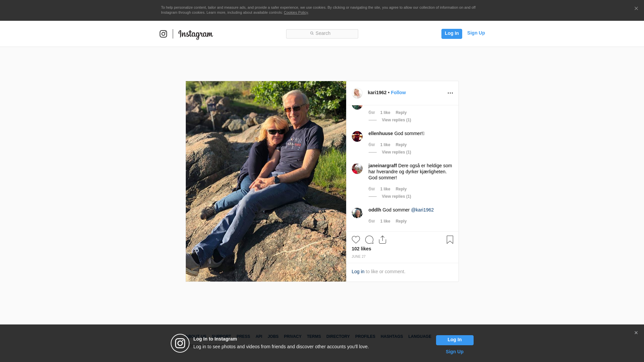Open the JUNE 27 post date

[359, 257]
